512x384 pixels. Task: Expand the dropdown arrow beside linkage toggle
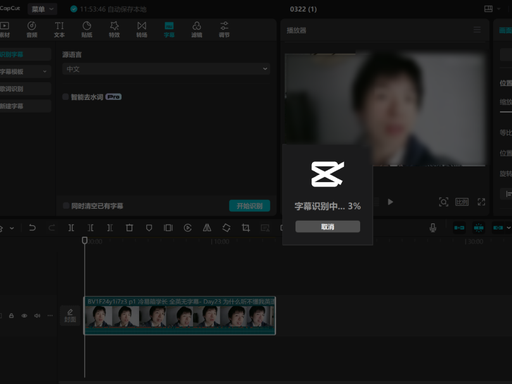coord(509,228)
